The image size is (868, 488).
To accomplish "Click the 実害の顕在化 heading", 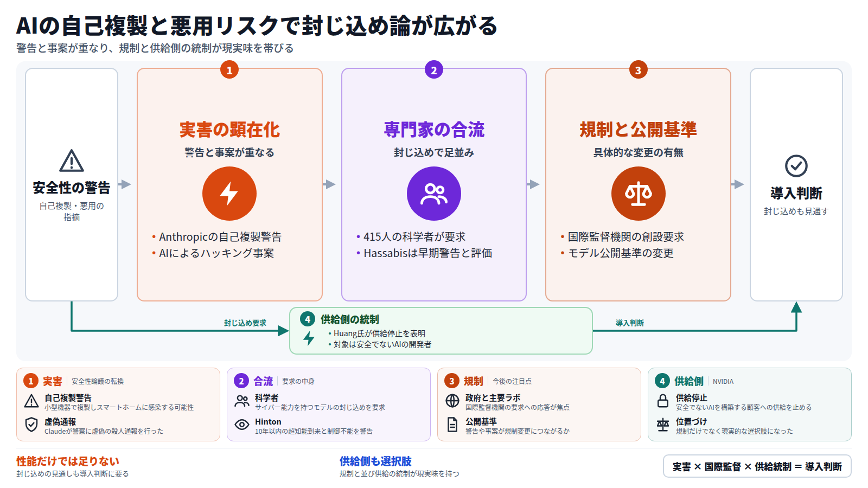I will [x=229, y=130].
